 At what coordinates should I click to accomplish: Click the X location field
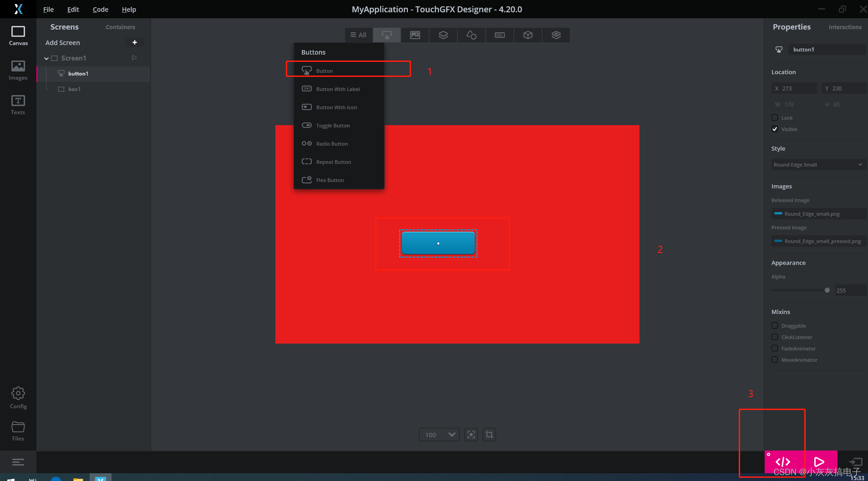click(x=794, y=88)
